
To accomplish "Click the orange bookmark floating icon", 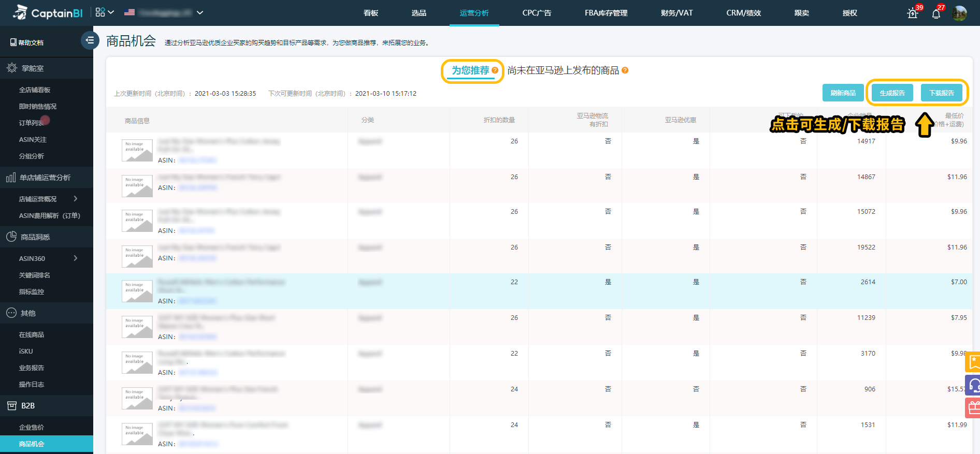I will (x=973, y=362).
